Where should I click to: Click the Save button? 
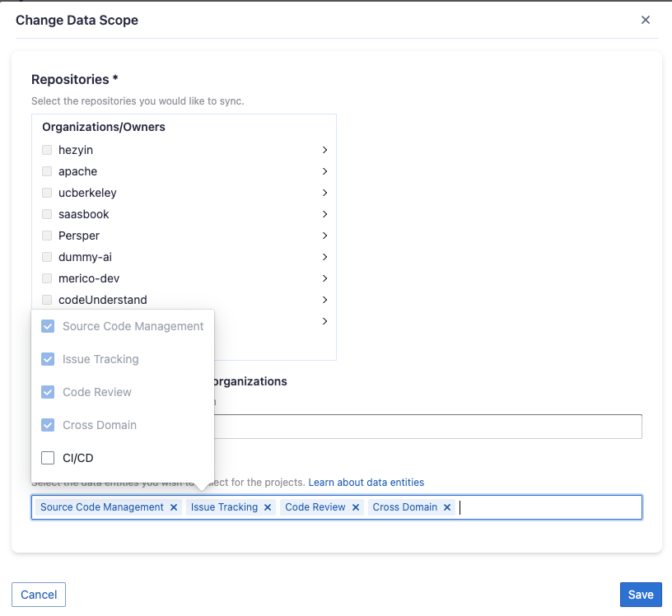[x=641, y=595]
